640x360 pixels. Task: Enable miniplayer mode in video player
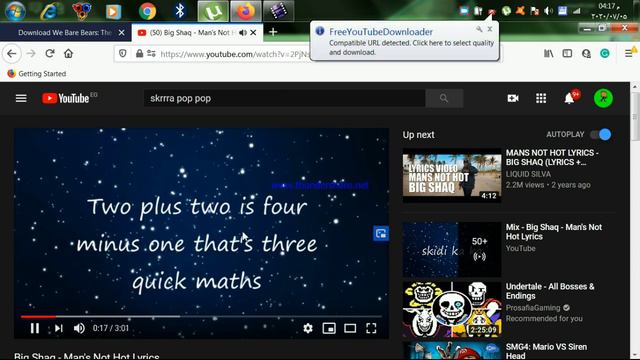[x=329, y=328]
